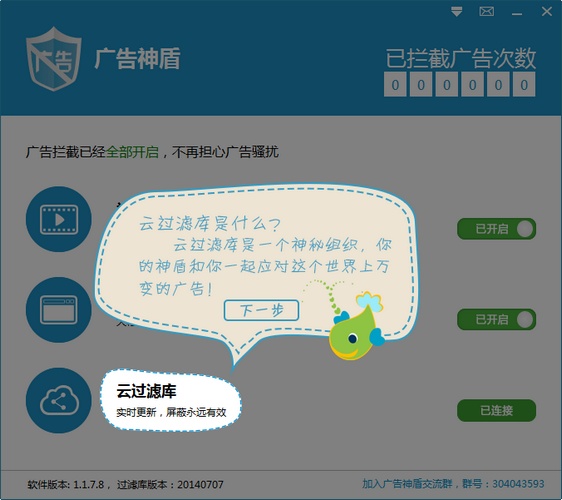
Task: Click the green fish mascot
Action: point(356,326)
